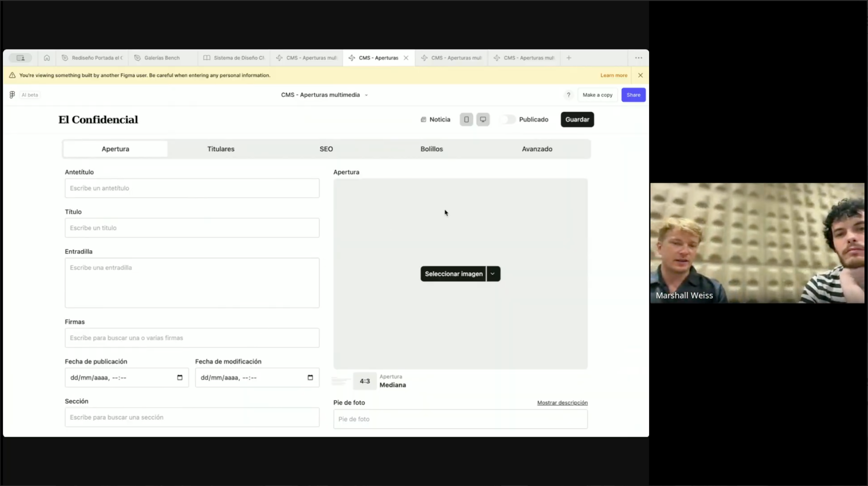Click the Guardar button

577,120
